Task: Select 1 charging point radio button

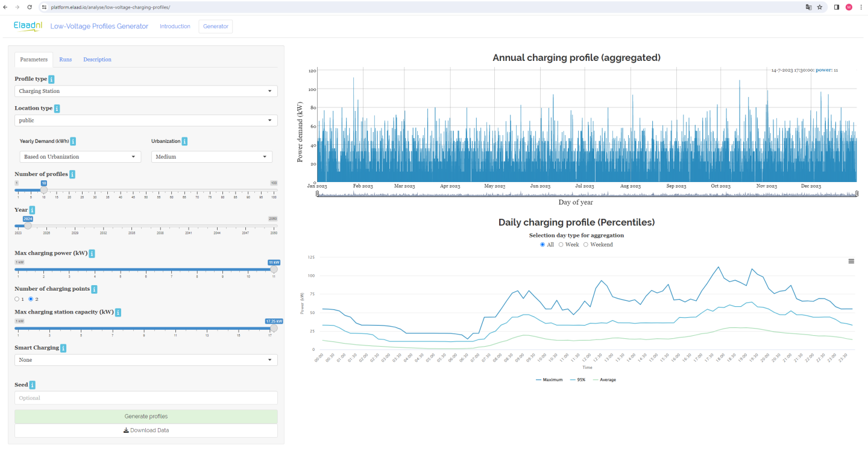Action: click(17, 299)
